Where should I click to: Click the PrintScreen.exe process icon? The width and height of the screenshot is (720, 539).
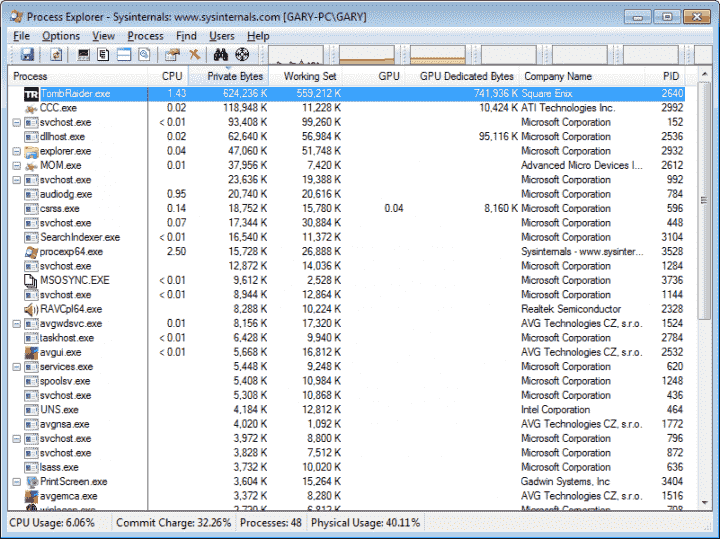point(31,482)
